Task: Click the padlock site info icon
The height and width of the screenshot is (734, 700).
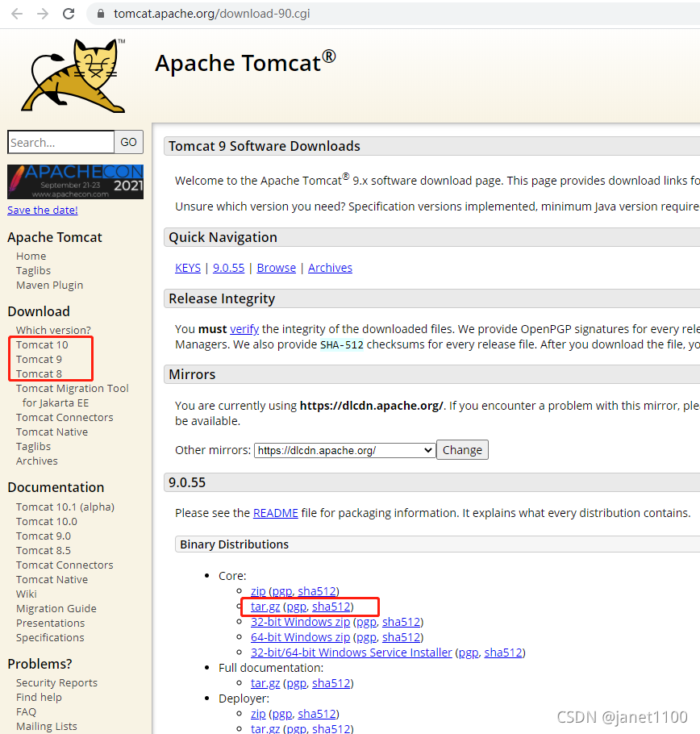Action: click(x=101, y=14)
